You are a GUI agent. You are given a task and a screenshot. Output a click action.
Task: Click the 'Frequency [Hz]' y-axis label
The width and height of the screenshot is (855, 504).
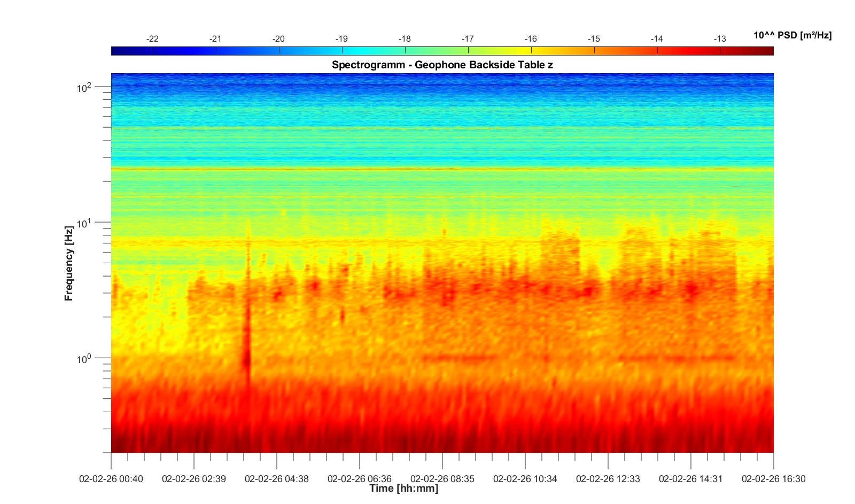click(x=69, y=263)
